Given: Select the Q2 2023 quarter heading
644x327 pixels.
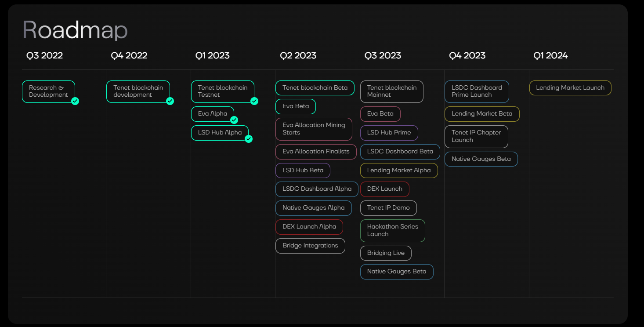Looking at the screenshot, I should pyautogui.click(x=298, y=56).
